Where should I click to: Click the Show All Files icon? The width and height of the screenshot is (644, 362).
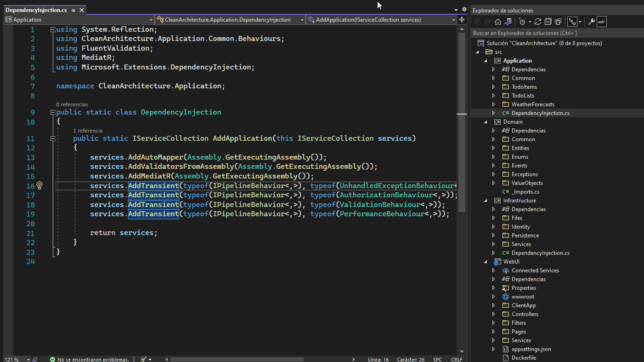pyautogui.click(x=558, y=21)
